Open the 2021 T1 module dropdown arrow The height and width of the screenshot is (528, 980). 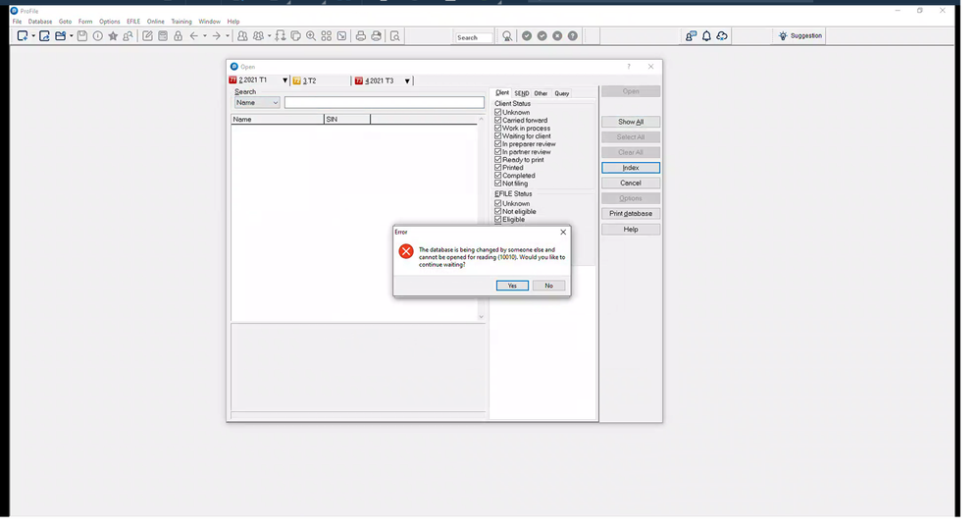(x=285, y=80)
